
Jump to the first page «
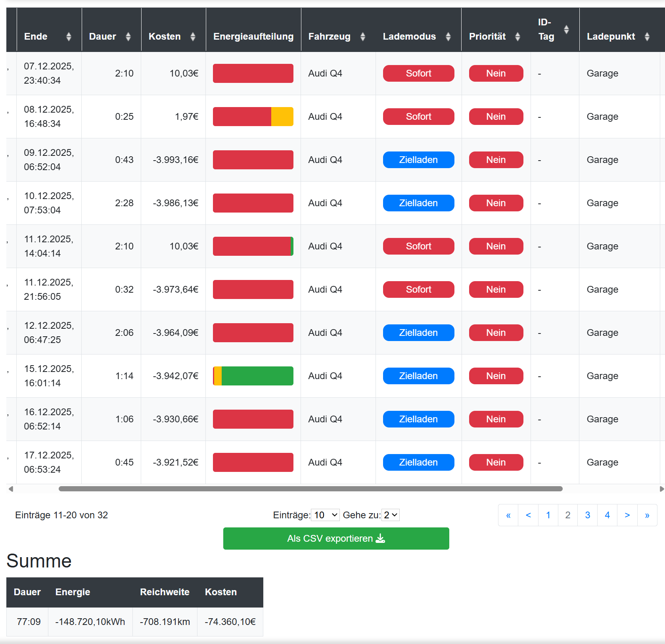coord(508,515)
